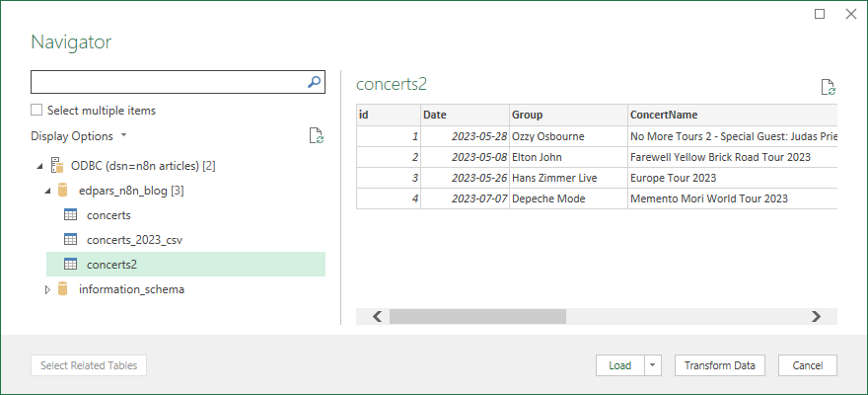Screen dimensions: 868x395
Task: Click the Load button
Action: click(619, 365)
